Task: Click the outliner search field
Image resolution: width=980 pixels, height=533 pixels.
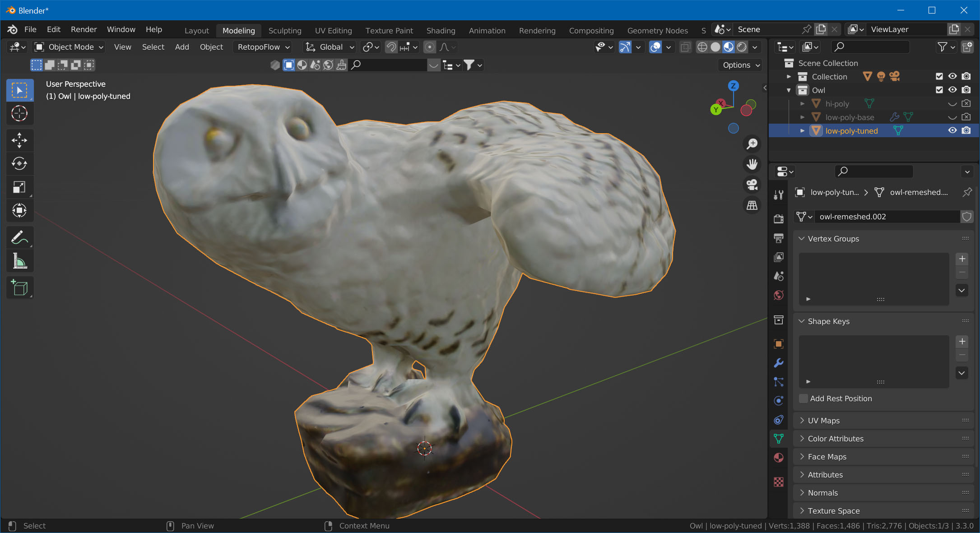Action: pos(870,47)
